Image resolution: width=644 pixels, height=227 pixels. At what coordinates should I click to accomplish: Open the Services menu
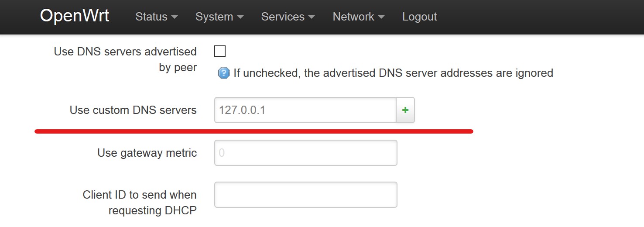pos(288,17)
